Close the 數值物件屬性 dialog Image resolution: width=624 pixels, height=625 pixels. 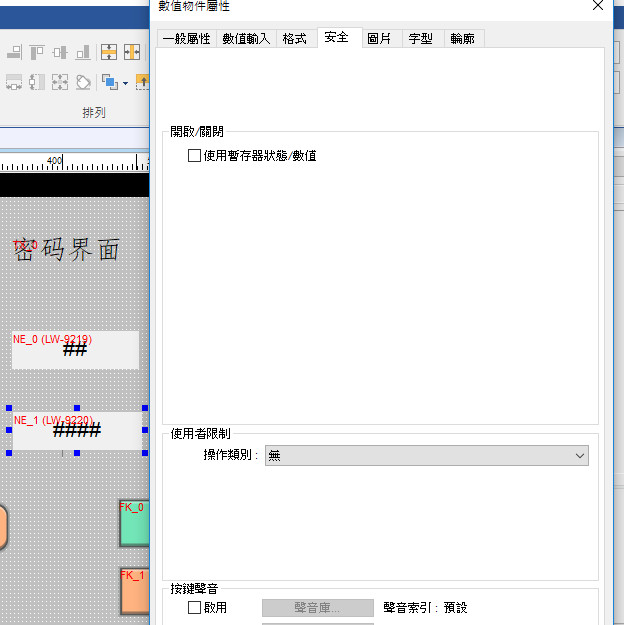[x=598, y=6]
